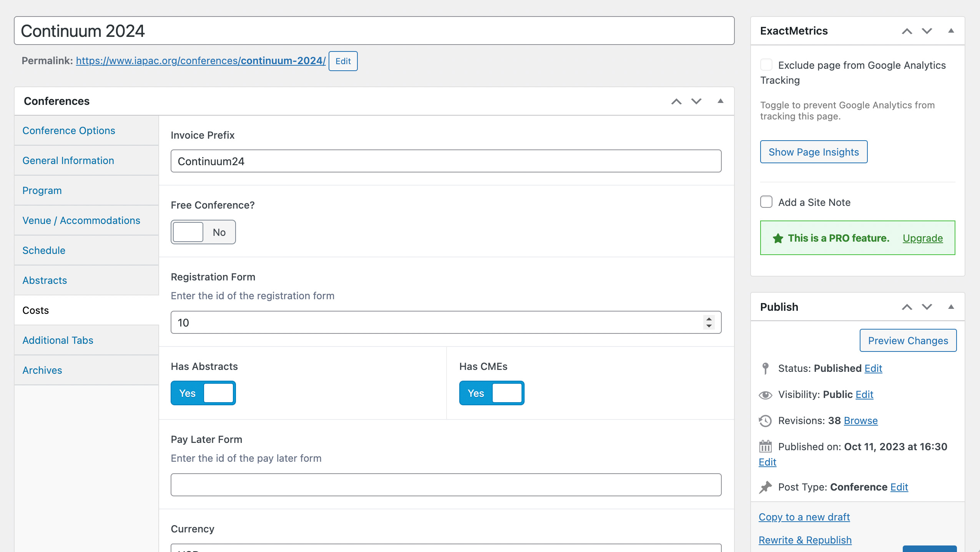980x552 pixels.
Task: Click the visibility eye icon
Action: (x=765, y=395)
